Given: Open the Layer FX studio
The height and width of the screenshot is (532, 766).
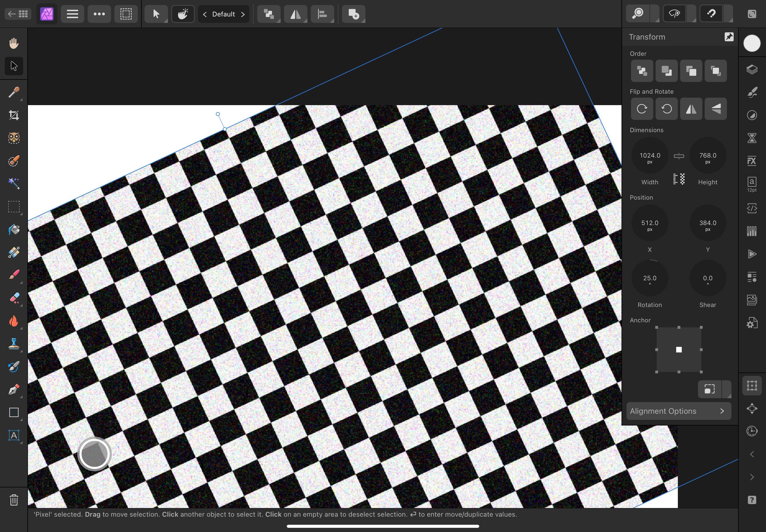Looking at the screenshot, I should 752,161.
